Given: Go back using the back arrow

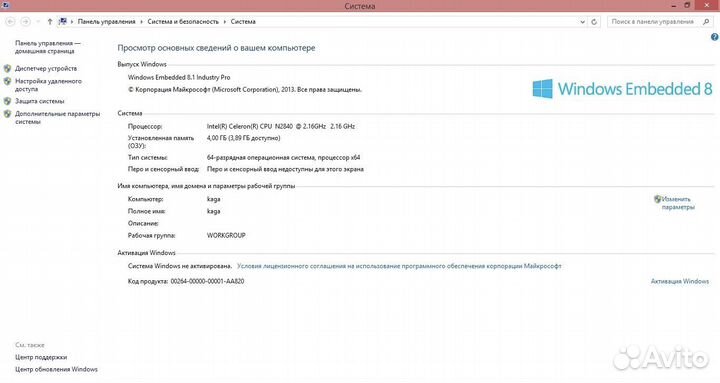Looking at the screenshot, I should [10, 22].
